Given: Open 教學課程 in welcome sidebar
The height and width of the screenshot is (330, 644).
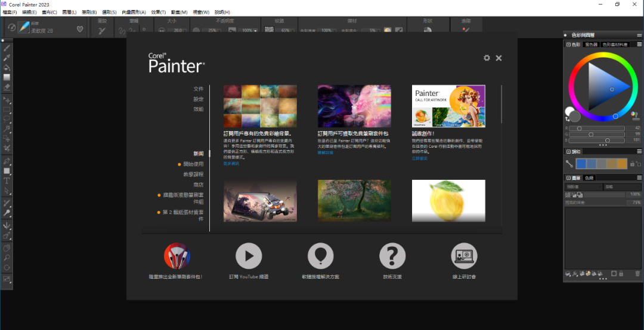Looking at the screenshot, I should pyautogui.click(x=193, y=175).
